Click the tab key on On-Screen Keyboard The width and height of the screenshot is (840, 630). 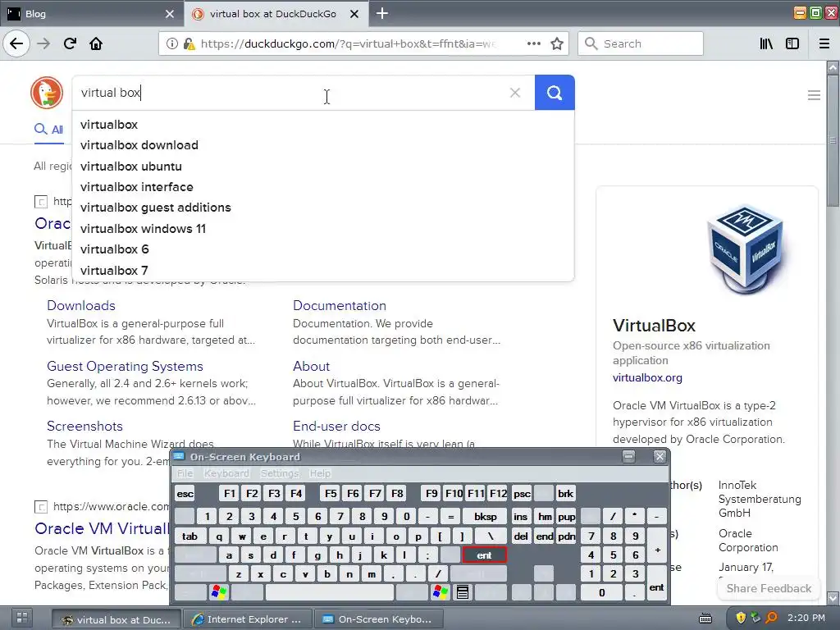(189, 536)
